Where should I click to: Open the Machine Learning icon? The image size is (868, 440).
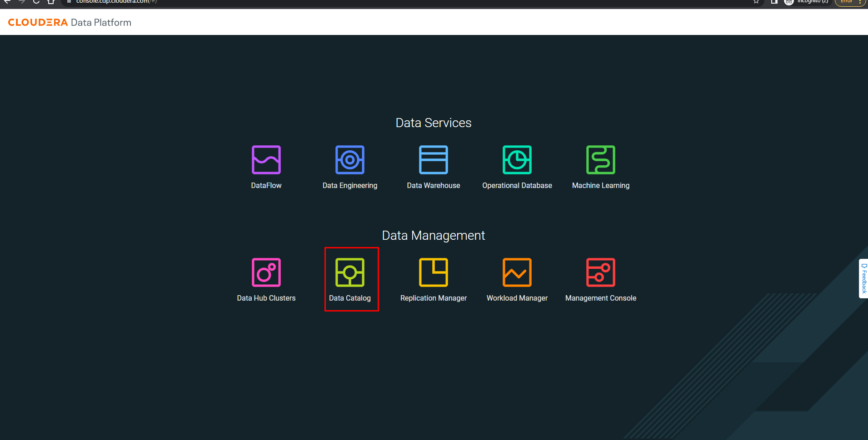601,160
